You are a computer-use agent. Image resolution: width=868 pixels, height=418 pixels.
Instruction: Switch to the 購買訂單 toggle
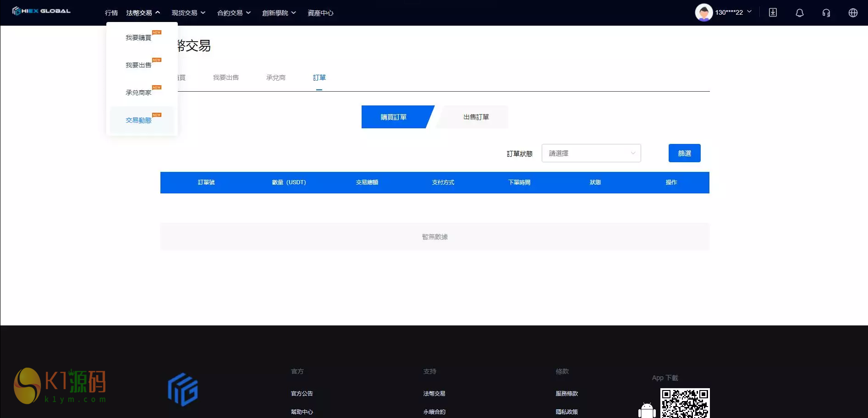coord(394,117)
